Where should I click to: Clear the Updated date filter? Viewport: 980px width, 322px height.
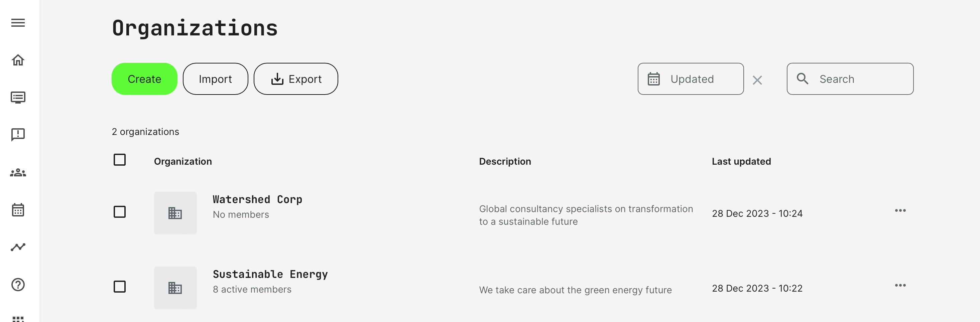click(757, 80)
